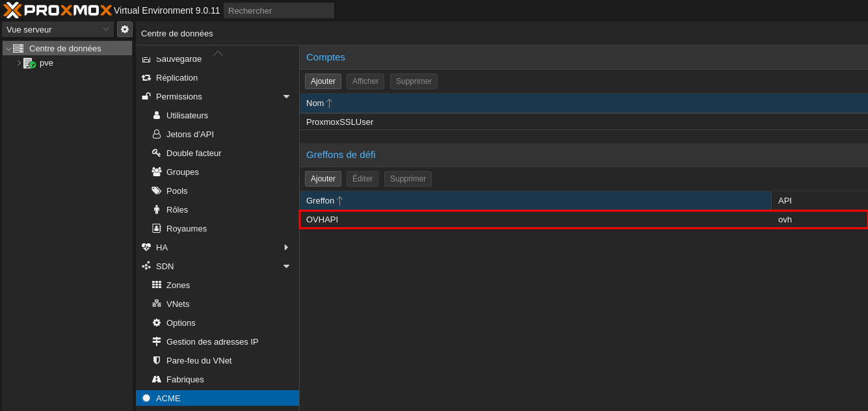Click the gear settings icon beside Vue serveur
This screenshot has width=868, height=411.
[125, 29]
